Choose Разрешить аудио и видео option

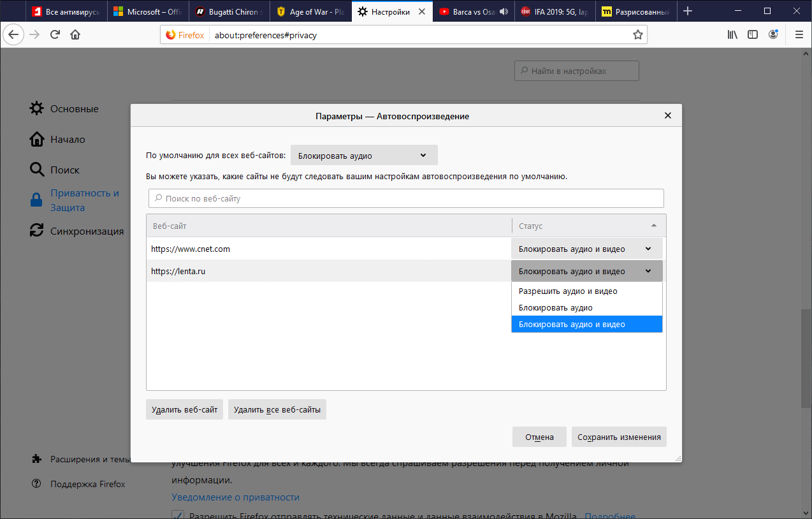(587, 291)
